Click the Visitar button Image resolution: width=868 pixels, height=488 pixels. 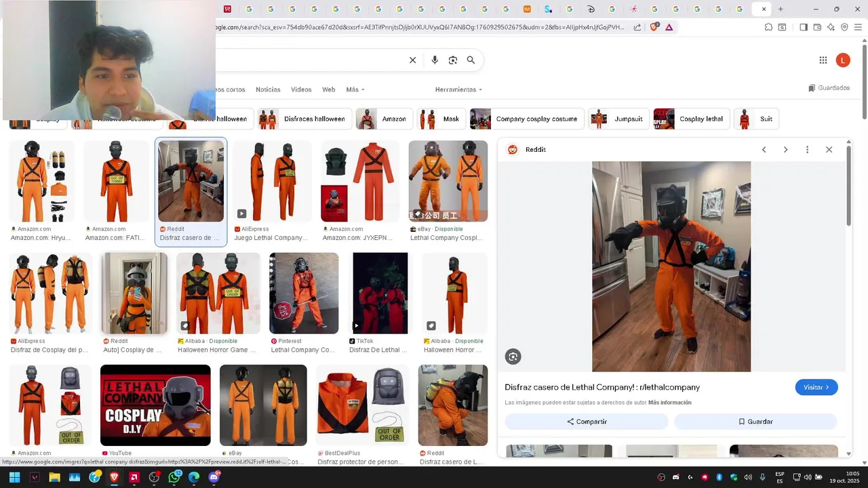(x=816, y=387)
